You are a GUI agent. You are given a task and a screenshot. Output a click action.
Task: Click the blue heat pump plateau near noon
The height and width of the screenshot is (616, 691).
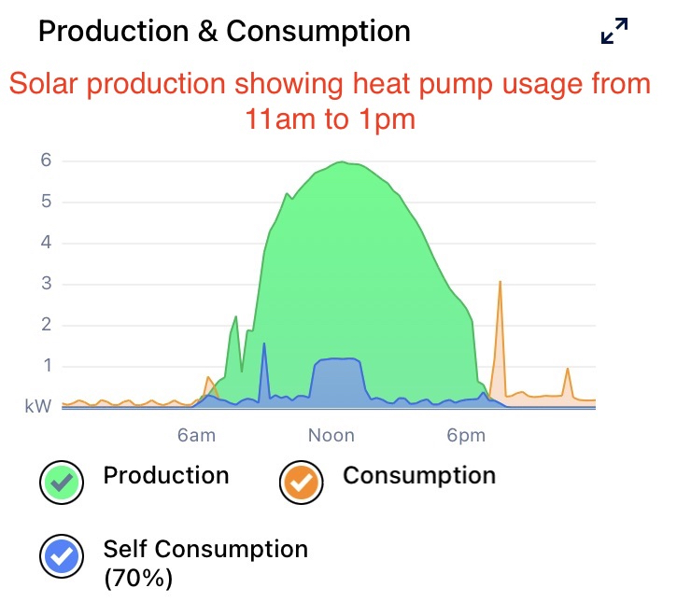(338, 359)
